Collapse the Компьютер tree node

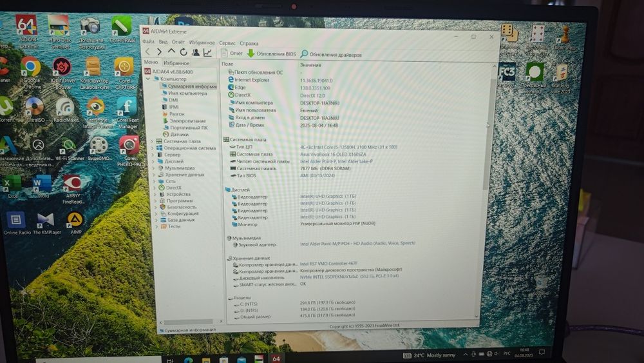pos(148,79)
